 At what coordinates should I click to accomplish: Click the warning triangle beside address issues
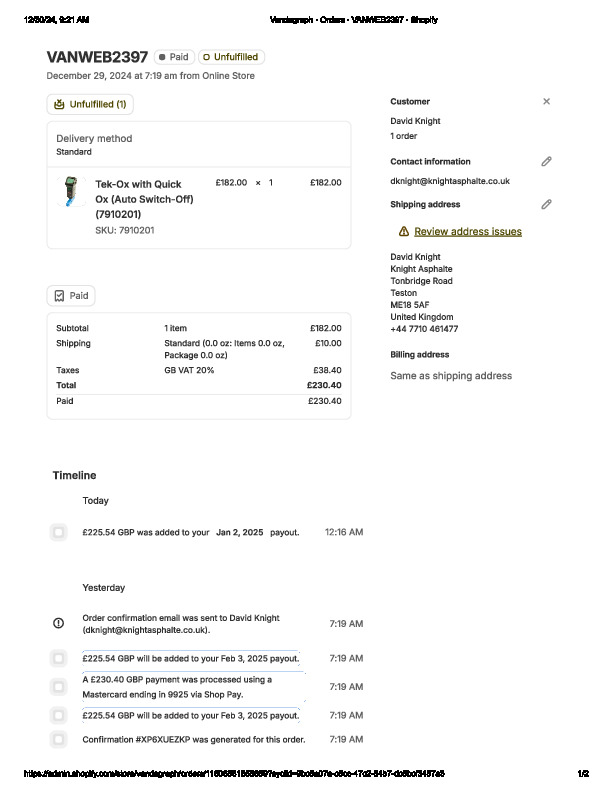[x=403, y=231]
